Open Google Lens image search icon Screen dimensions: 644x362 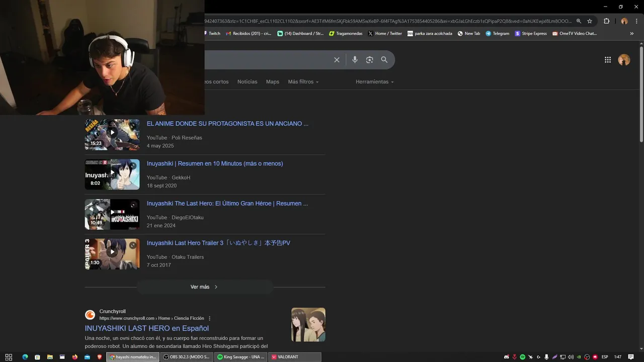(369, 60)
